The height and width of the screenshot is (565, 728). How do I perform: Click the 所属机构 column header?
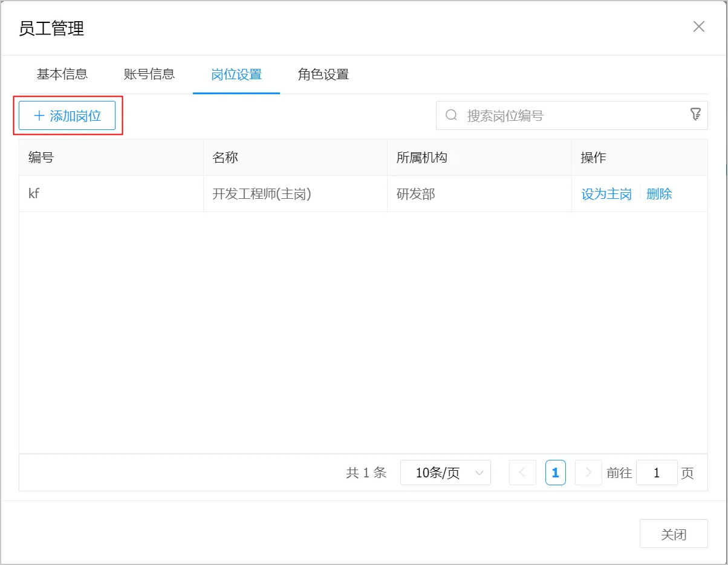(421, 158)
